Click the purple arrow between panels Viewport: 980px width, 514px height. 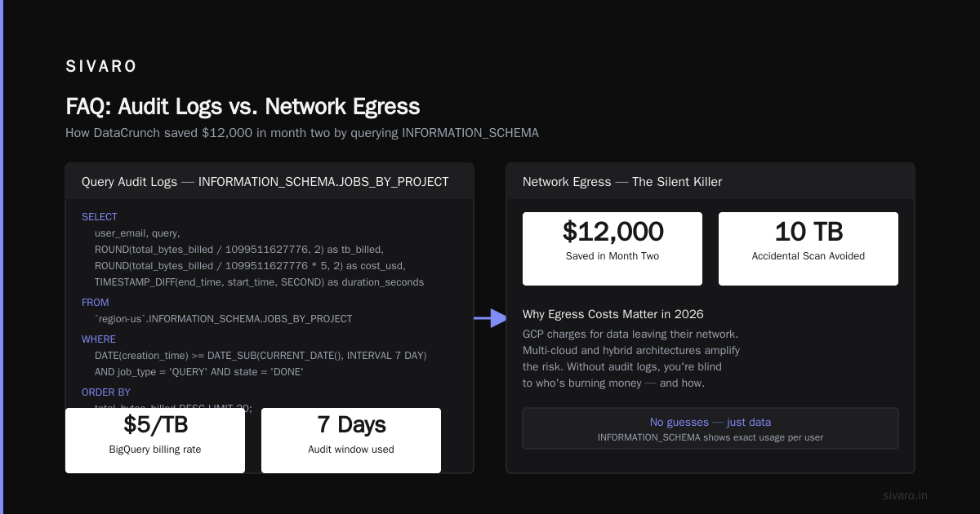click(491, 318)
